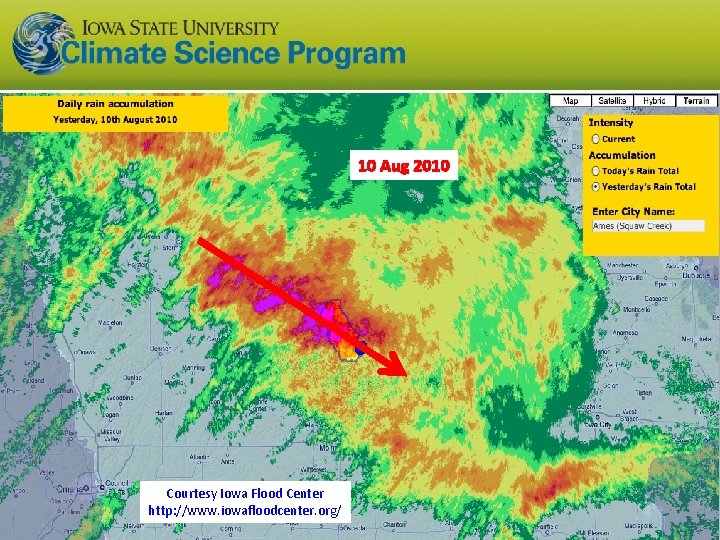Click the Chariton city label on map
This screenshot has width=720, height=540.
[x=394, y=524]
